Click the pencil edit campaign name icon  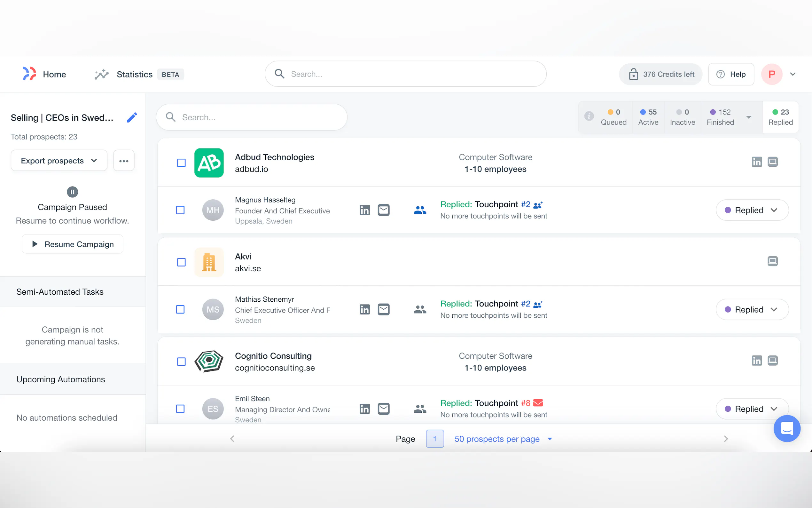[x=132, y=118]
